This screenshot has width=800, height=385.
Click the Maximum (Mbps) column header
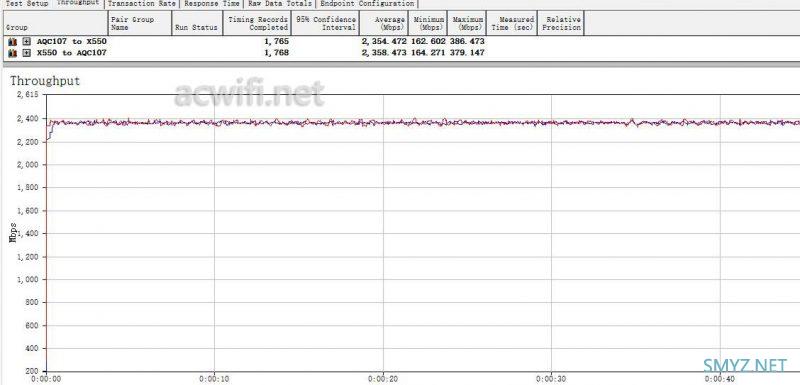coord(467,23)
